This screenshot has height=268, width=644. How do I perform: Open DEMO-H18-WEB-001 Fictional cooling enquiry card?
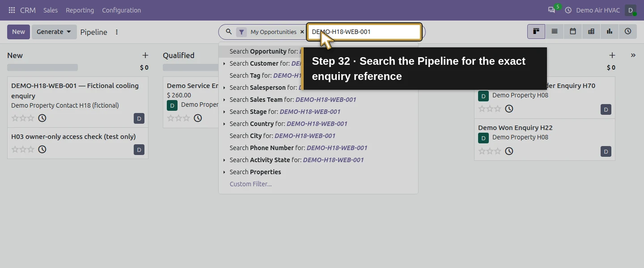(78, 102)
